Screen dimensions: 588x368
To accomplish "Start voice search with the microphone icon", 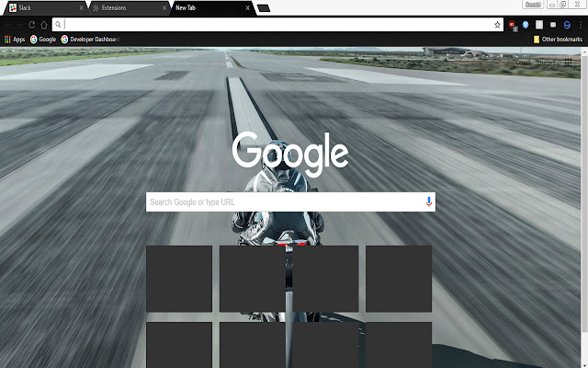I will click(x=429, y=202).
